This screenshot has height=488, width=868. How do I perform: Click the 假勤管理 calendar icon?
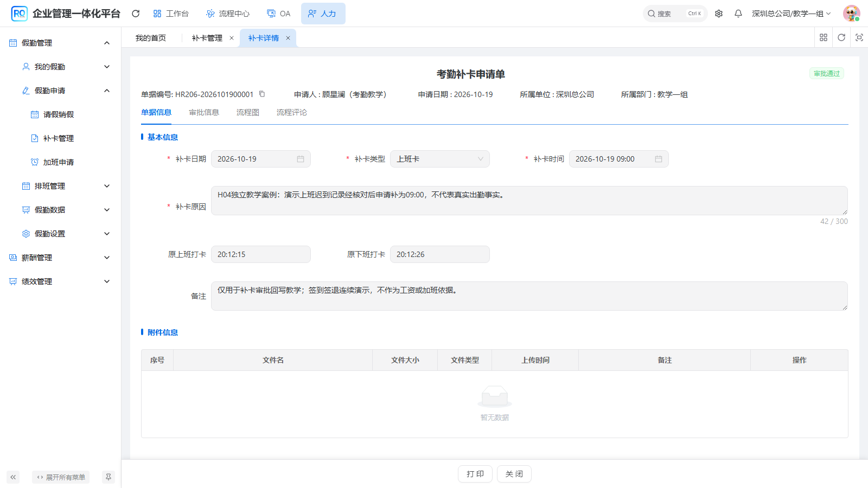tap(13, 43)
